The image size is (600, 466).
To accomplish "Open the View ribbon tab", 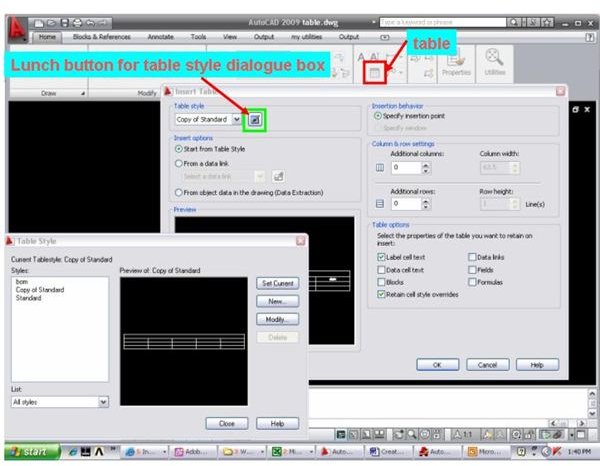I will tap(230, 37).
